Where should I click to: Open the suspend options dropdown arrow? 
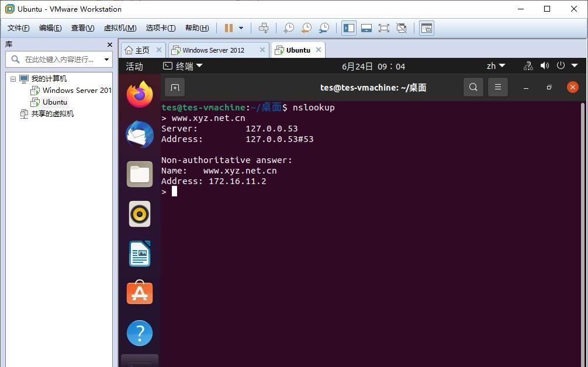pyautogui.click(x=240, y=27)
